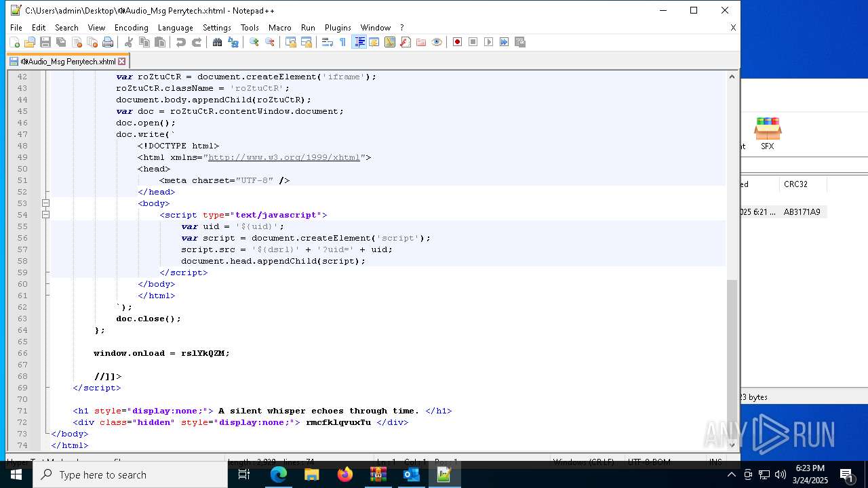
Task: Click the w3.org xhtml link
Action: [284, 157]
